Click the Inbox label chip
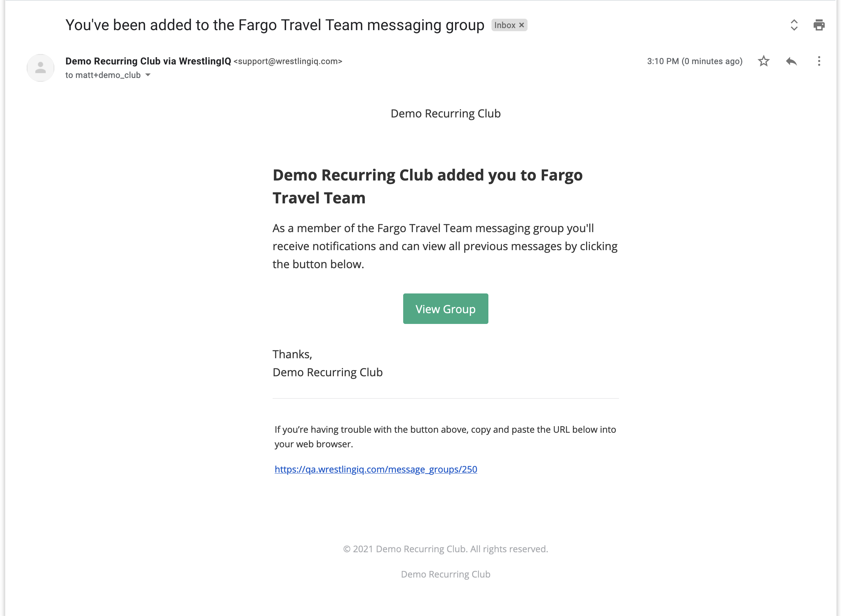This screenshot has height=616, width=841. click(509, 25)
